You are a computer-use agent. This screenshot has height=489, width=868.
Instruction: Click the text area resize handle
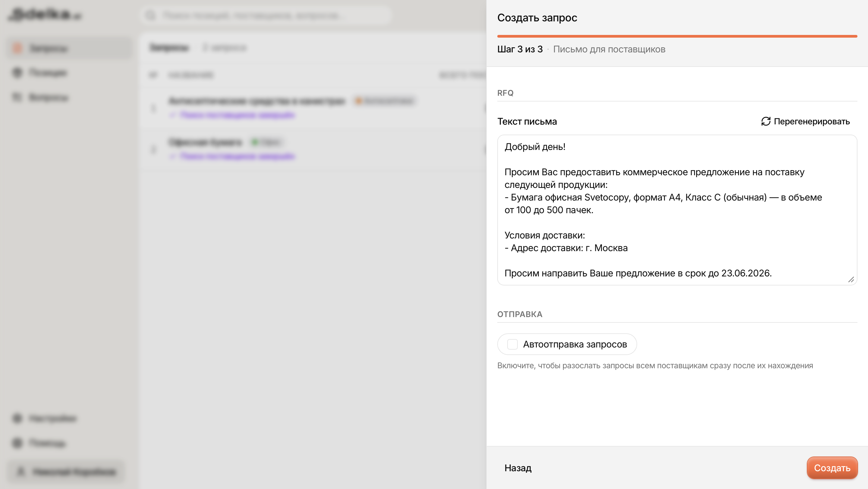tap(851, 279)
